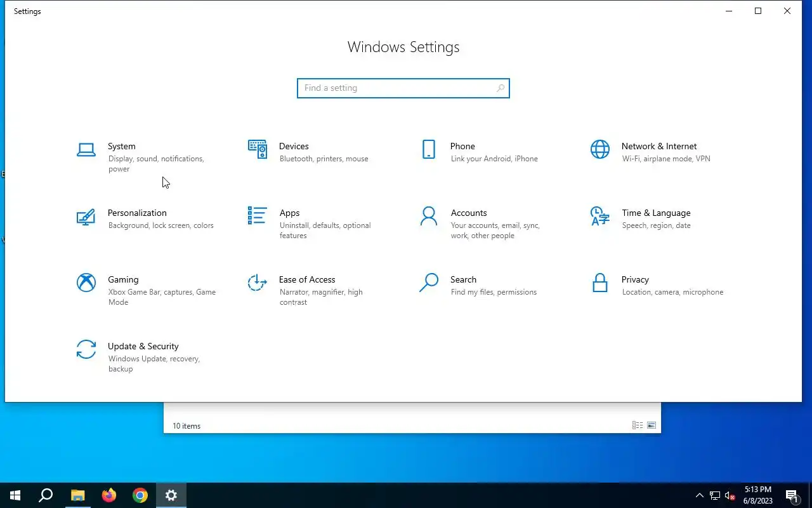
Task: Select the Settings gear taskbar icon
Action: [171, 495]
